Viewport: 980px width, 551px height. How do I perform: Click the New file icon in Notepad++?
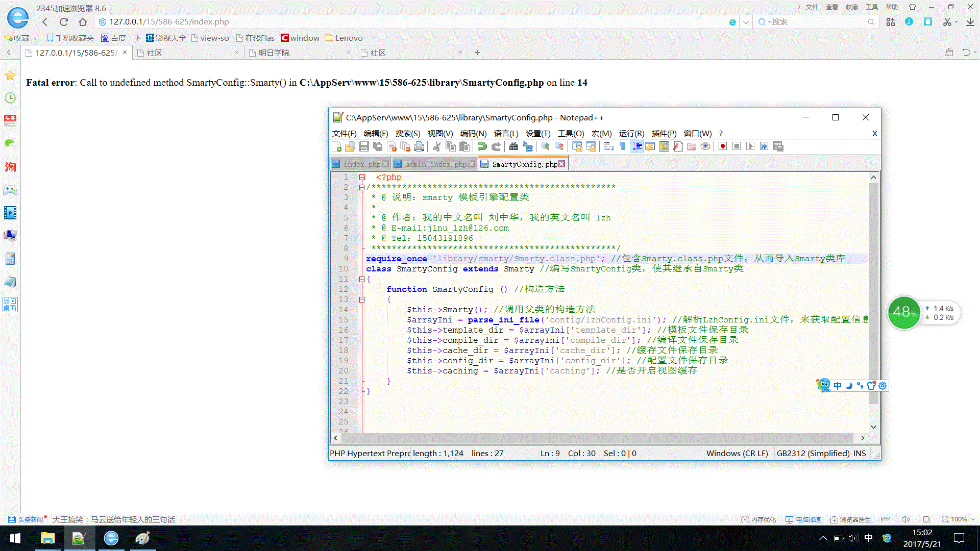point(337,147)
